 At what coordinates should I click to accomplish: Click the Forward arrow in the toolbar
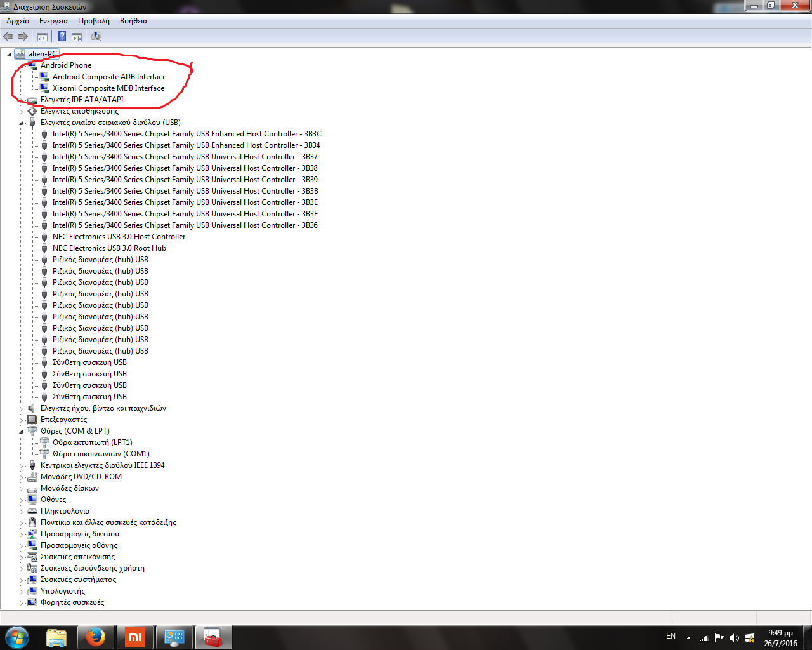23,36
